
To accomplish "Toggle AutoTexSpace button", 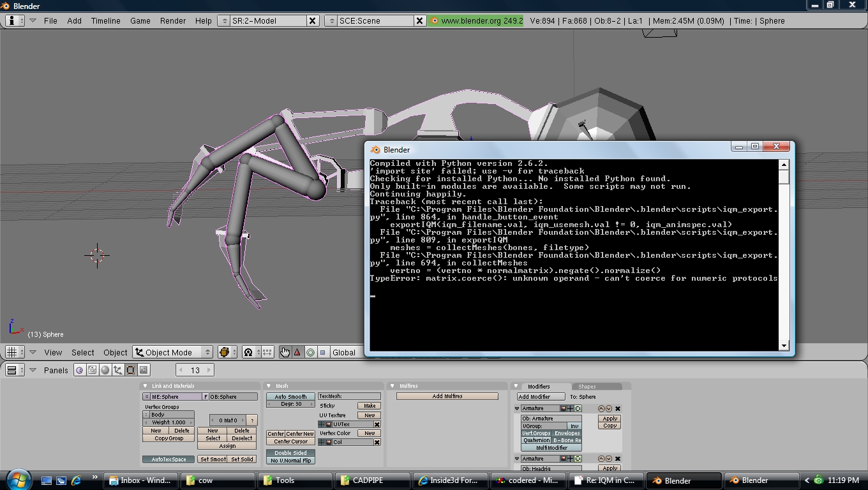I will (168, 459).
